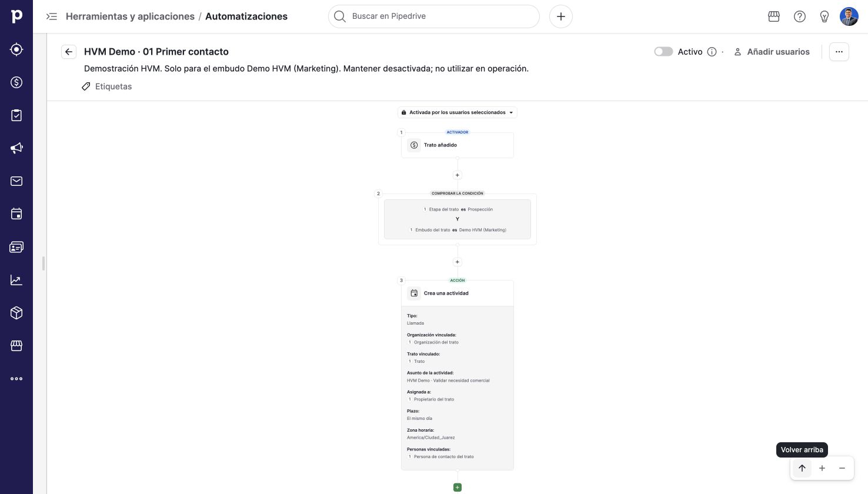The width and height of the screenshot is (868, 494).
Task: Open Contacts card icon in sidebar
Action: click(x=16, y=247)
